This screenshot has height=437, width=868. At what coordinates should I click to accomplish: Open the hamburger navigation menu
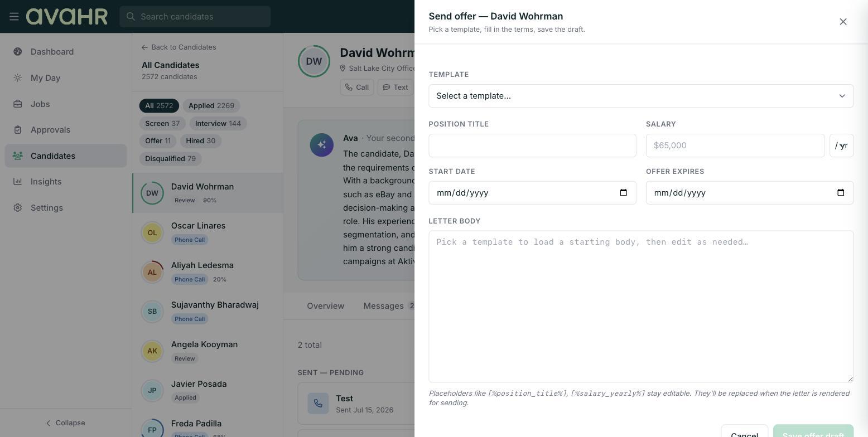point(14,17)
